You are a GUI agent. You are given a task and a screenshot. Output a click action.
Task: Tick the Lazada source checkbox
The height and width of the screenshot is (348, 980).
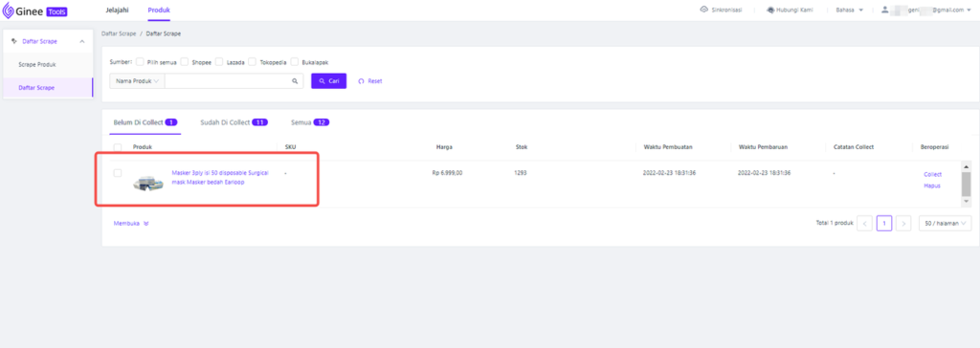coord(219,62)
